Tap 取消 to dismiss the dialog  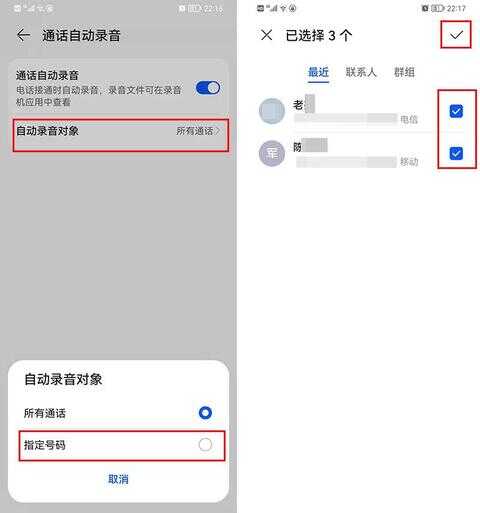click(118, 479)
